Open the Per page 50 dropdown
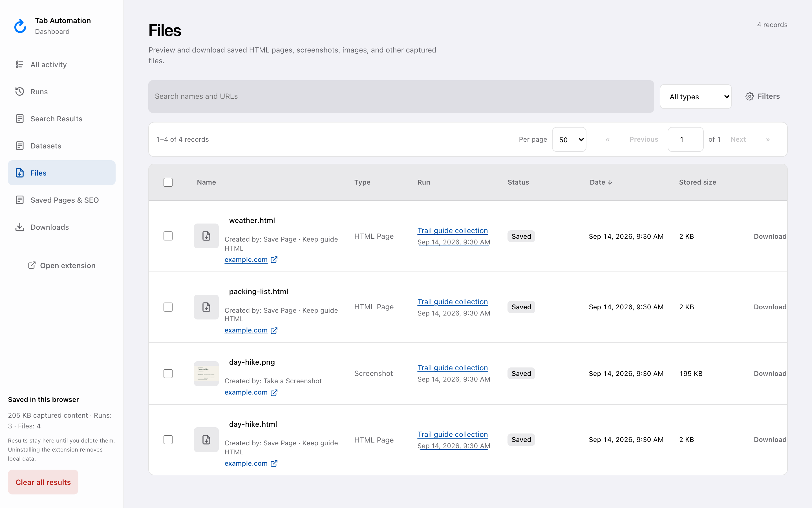 point(569,139)
